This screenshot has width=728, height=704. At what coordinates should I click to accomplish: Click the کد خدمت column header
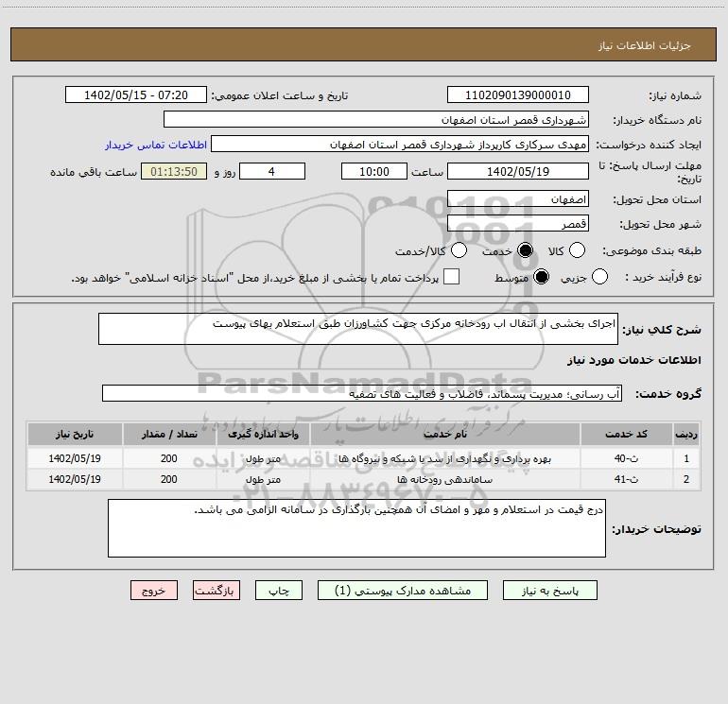point(626,434)
